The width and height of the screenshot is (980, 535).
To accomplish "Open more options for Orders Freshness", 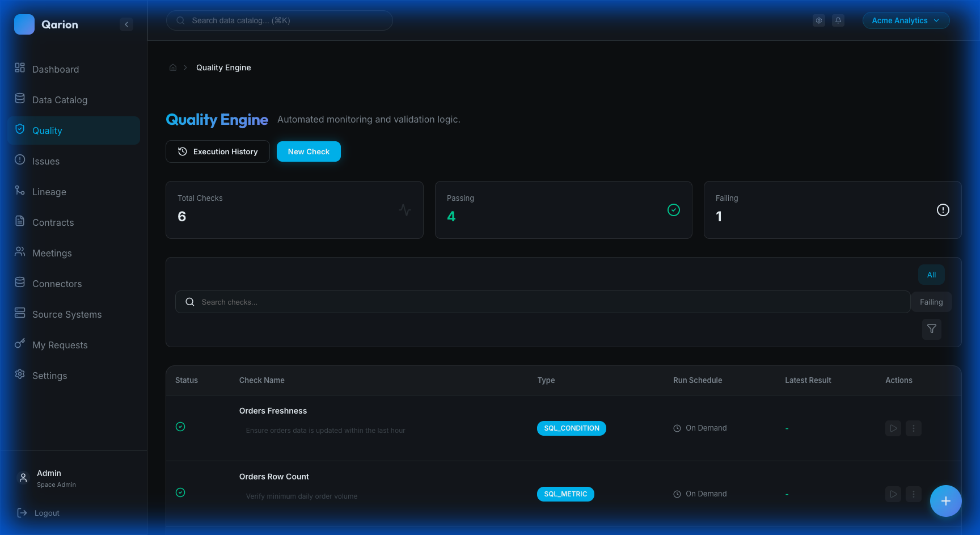I will (x=913, y=428).
